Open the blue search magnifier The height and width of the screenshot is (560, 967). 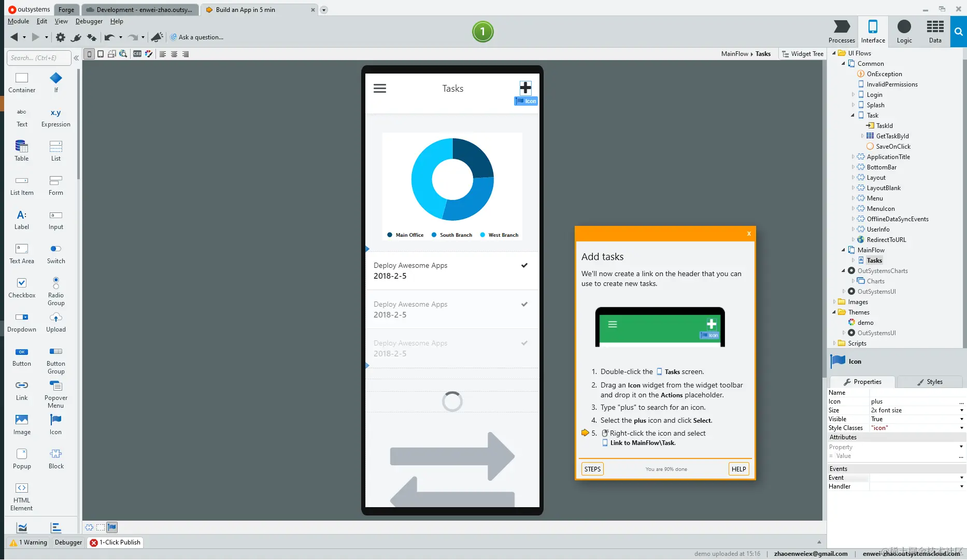tap(959, 32)
